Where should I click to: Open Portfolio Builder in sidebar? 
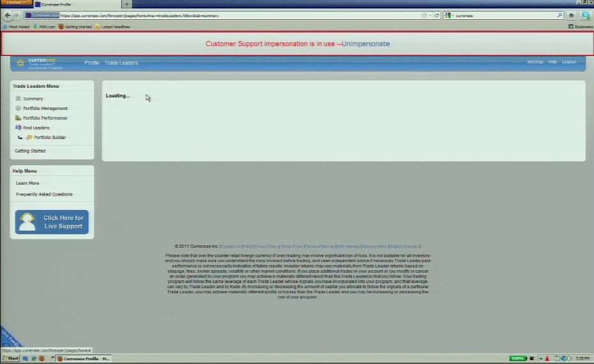[x=50, y=137]
